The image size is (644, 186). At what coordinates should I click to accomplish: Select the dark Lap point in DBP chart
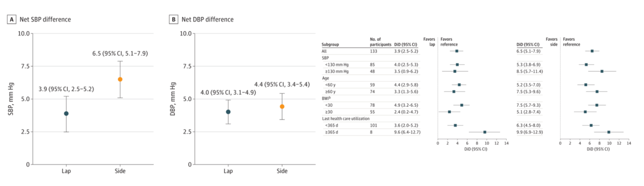coord(228,112)
